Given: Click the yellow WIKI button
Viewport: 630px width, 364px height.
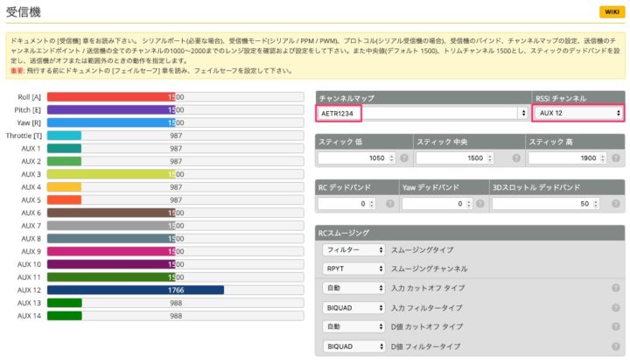Looking at the screenshot, I should point(609,11).
